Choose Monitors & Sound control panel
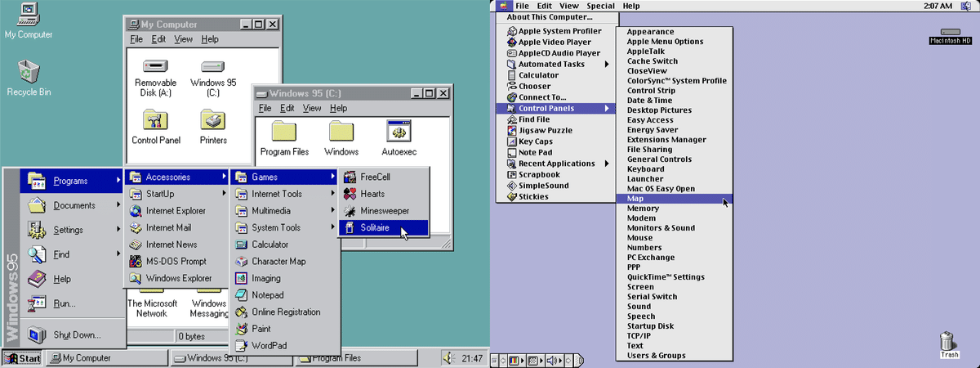 pos(675,228)
